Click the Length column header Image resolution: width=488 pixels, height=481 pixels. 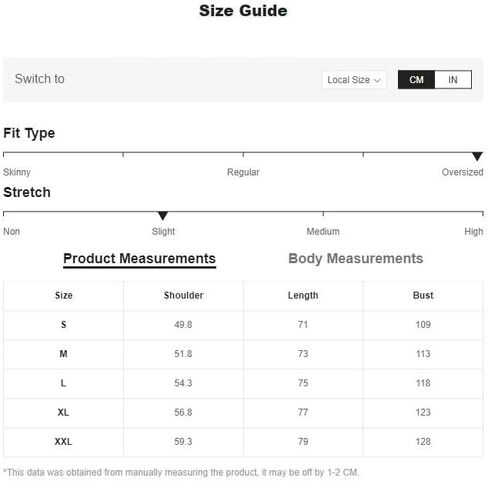[303, 295]
